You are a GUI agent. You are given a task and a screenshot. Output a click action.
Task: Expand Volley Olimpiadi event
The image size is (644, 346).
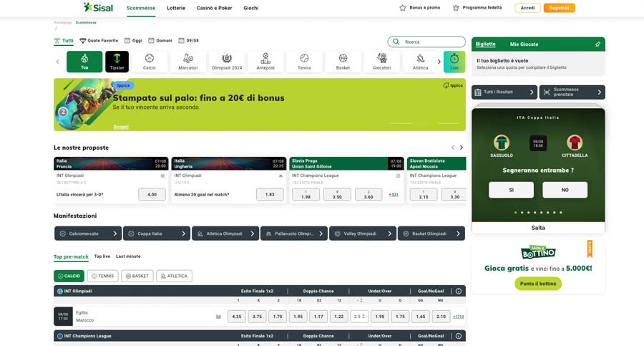point(363,234)
